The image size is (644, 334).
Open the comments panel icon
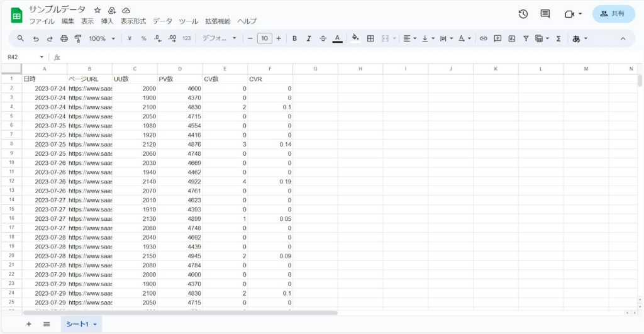pyautogui.click(x=545, y=14)
